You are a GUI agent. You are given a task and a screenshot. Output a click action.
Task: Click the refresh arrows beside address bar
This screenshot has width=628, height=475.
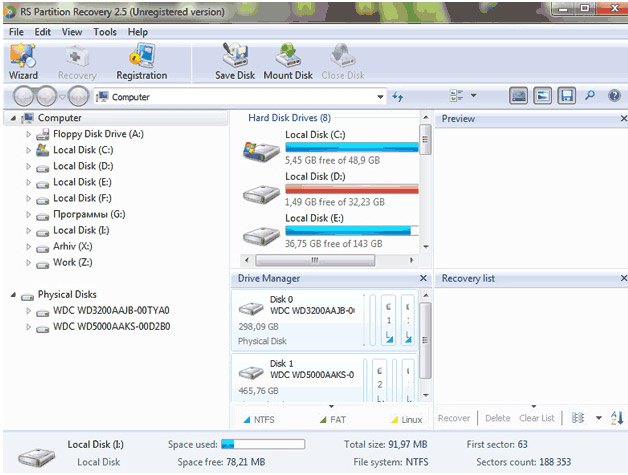(398, 97)
